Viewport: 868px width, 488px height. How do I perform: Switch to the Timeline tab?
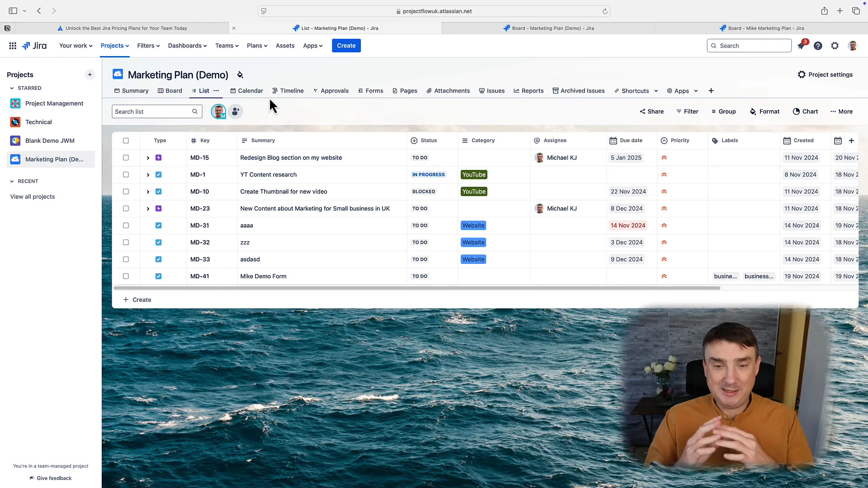pyautogui.click(x=288, y=91)
